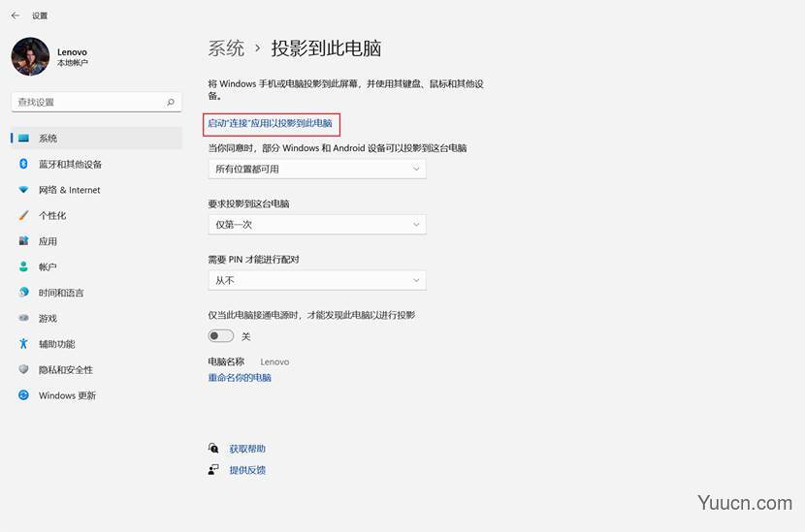Go to 网络 & Internet sidebar entry
Viewport: 805px width, 532px height.
(96, 190)
